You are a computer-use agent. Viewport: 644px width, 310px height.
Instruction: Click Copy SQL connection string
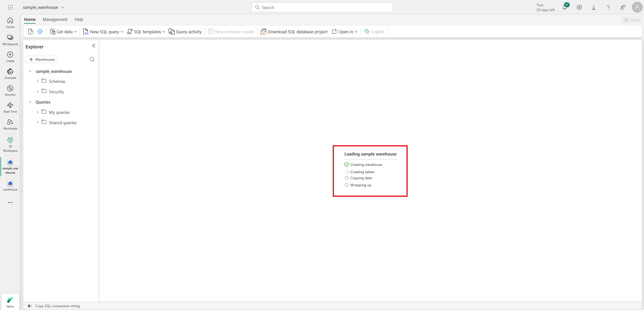click(57, 306)
